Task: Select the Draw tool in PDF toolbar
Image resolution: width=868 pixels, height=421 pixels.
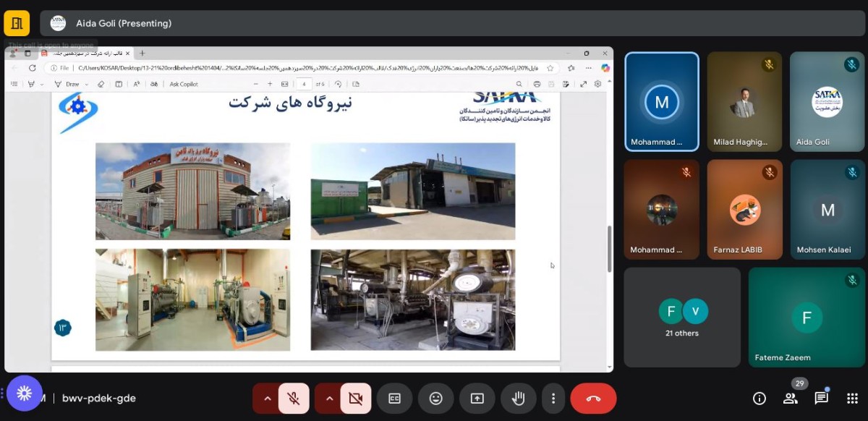Action: (69, 84)
